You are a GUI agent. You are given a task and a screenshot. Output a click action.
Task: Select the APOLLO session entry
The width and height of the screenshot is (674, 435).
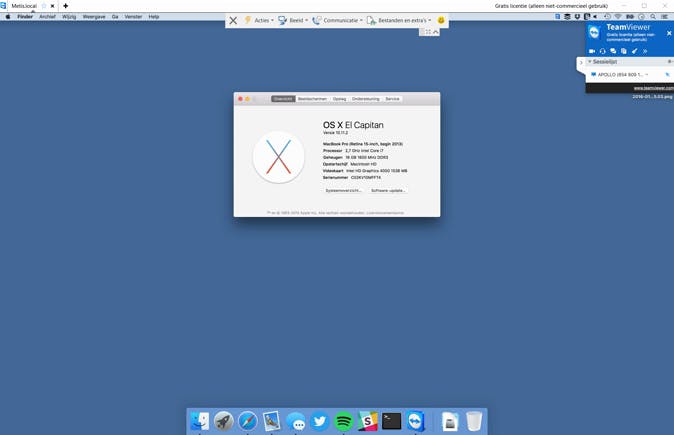(x=617, y=75)
